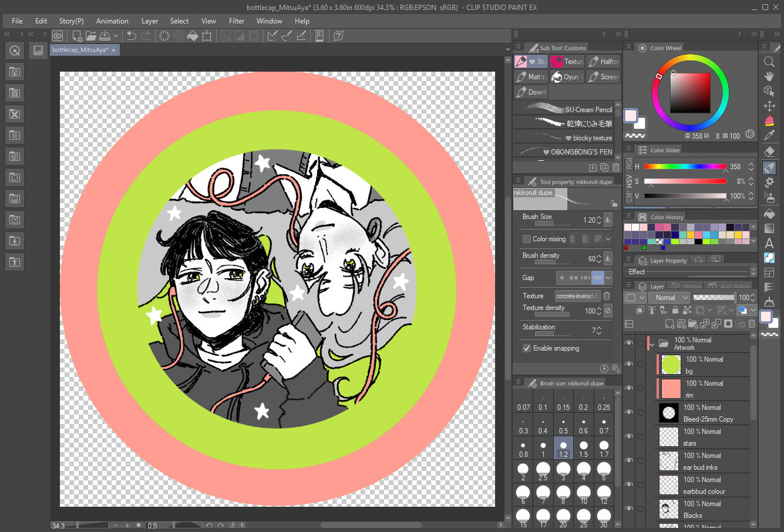Select the Hand tool
The width and height of the screenshot is (784, 532).
pyautogui.click(x=769, y=76)
